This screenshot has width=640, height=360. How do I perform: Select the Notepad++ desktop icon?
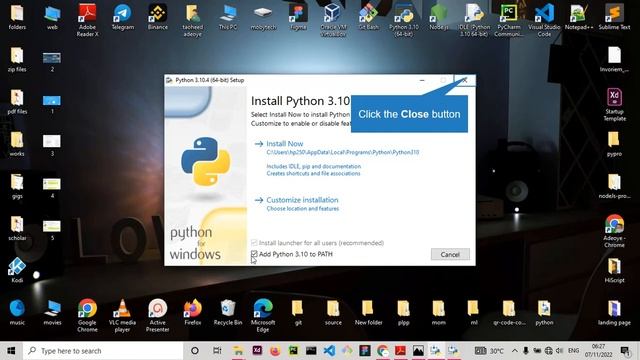click(x=579, y=17)
